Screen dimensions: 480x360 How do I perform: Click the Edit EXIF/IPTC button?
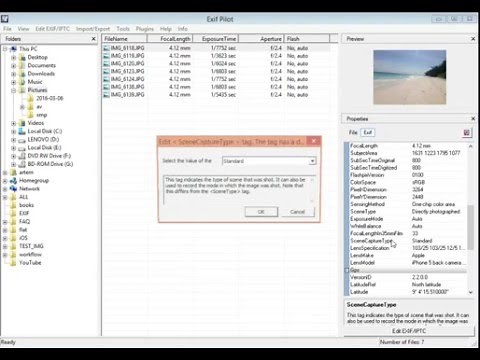(409, 331)
